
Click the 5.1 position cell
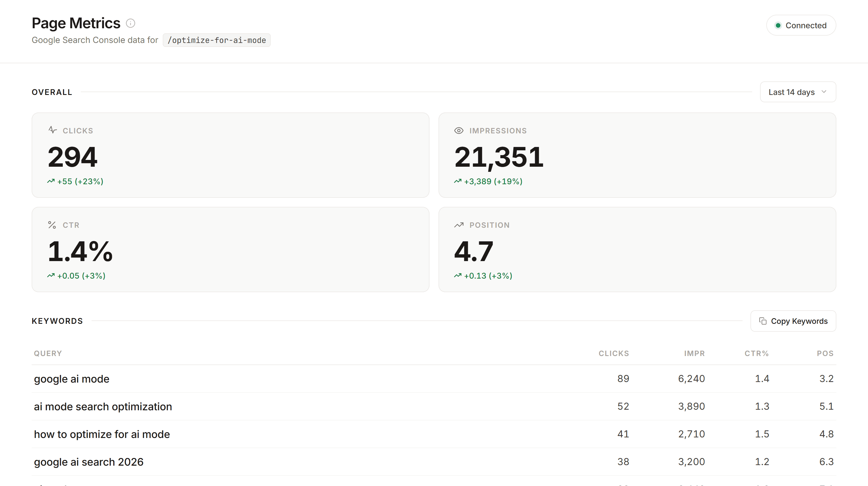(826, 406)
